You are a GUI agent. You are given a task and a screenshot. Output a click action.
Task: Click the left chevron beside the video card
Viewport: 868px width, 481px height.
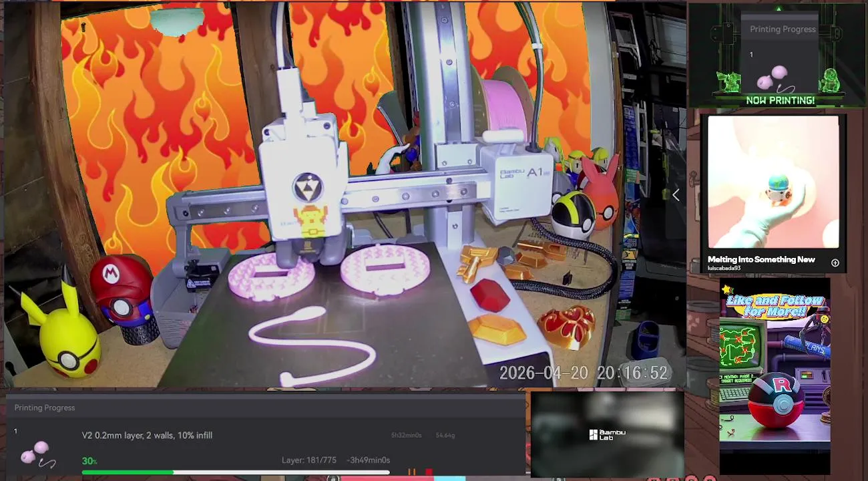point(676,194)
